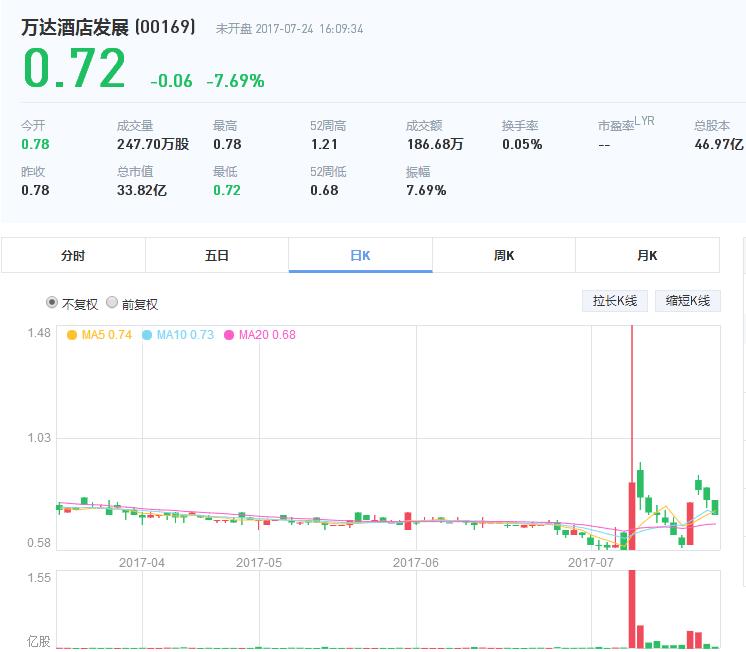
Task: Click the 2017-06 date axis label
Action: pyautogui.click(x=416, y=562)
